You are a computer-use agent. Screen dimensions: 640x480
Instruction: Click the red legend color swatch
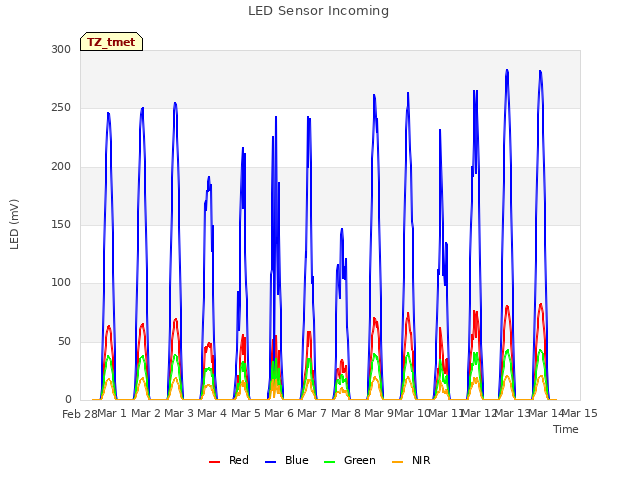point(214,462)
